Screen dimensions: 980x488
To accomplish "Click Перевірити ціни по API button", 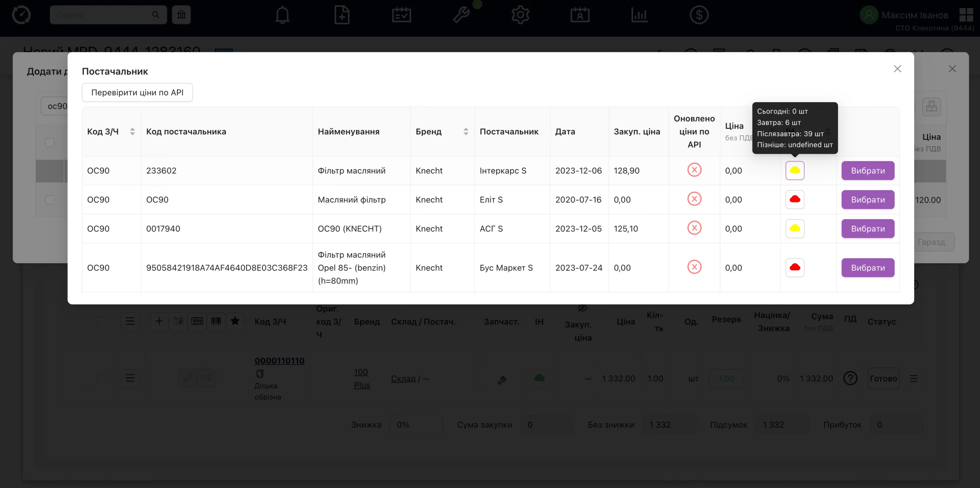I will pyautogui.click(x=137, y=93).
